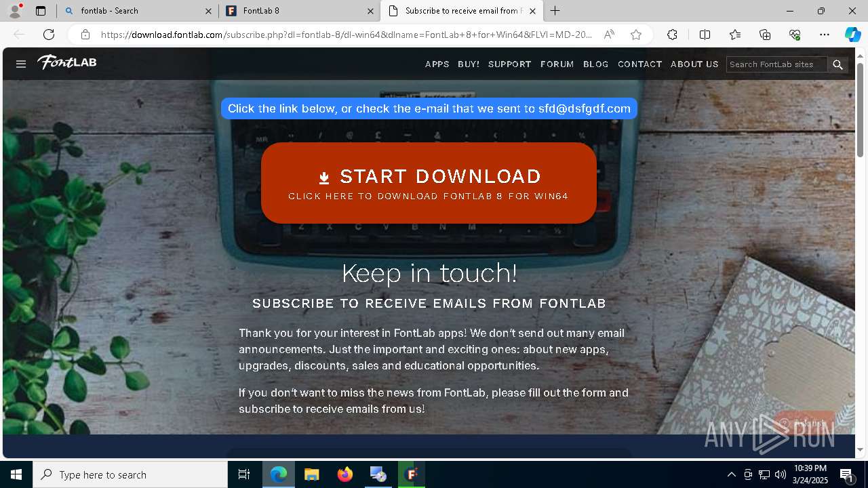Show hidden tray icons
The height and width of the screenshot is (488, 868).
pyautogui.click(x=731, y=474)
